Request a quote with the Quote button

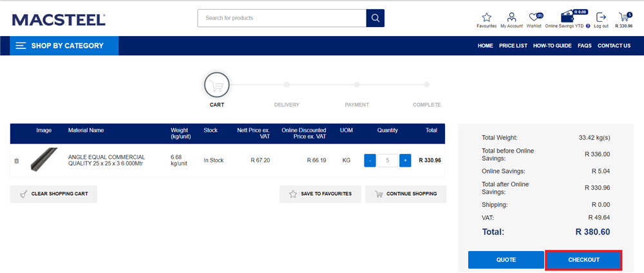click(x=506, y=259)
